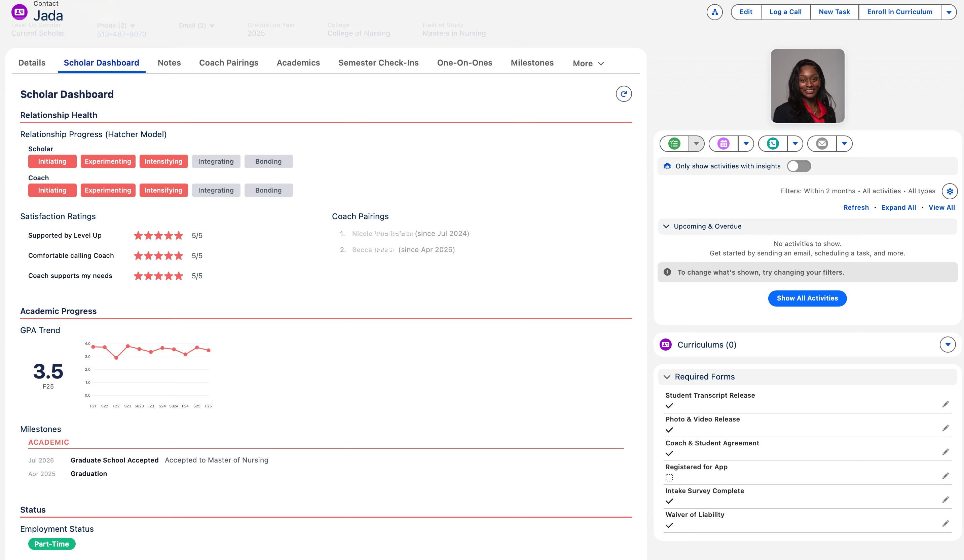Open the Curriculums section dropdown arrow

(x=948, y=345)
